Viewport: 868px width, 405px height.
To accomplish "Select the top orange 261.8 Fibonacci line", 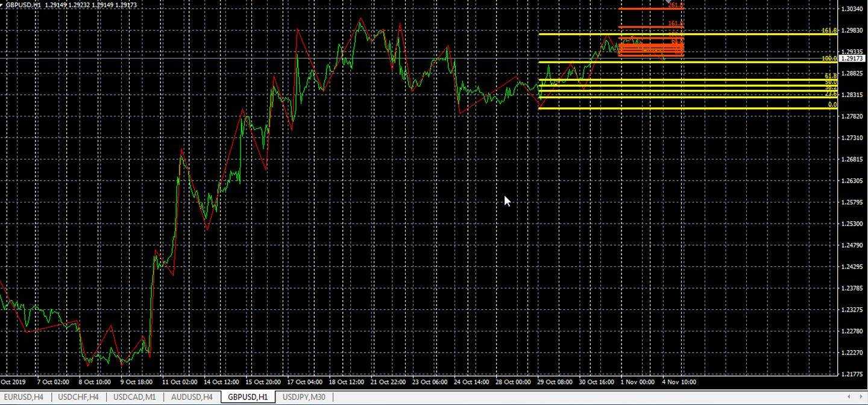I will (645, 9).
